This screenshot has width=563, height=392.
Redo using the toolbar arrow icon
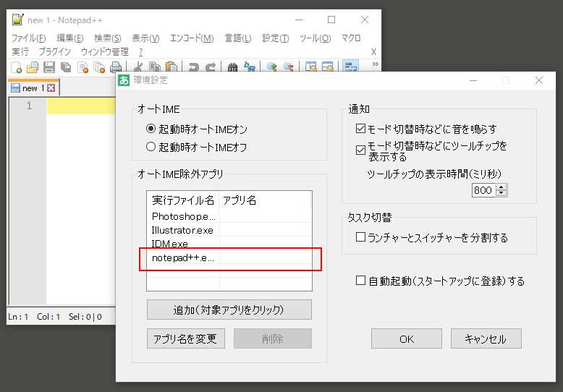(211, 67)
